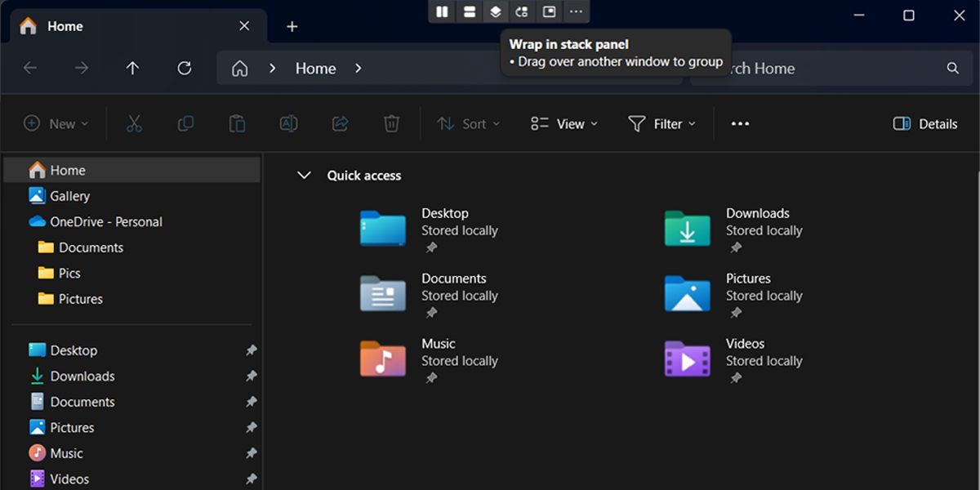Image resolution: width=980 pixels, height=490 pixels.
Task: Open the See more ellipsis menu in toolbar
Action: 739,123
